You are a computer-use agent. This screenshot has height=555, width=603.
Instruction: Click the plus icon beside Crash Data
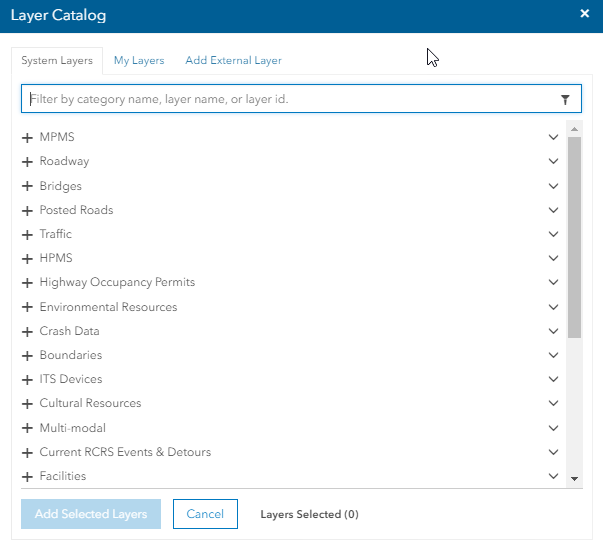tap(27, 331)
